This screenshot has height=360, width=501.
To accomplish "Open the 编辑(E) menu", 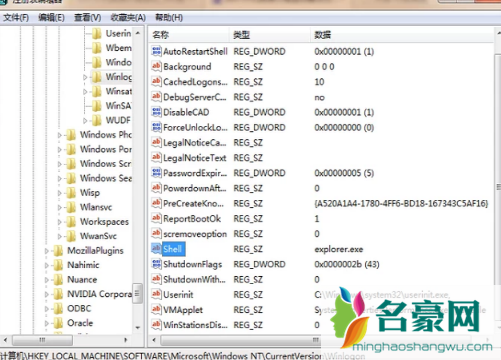I will (51, 17).
